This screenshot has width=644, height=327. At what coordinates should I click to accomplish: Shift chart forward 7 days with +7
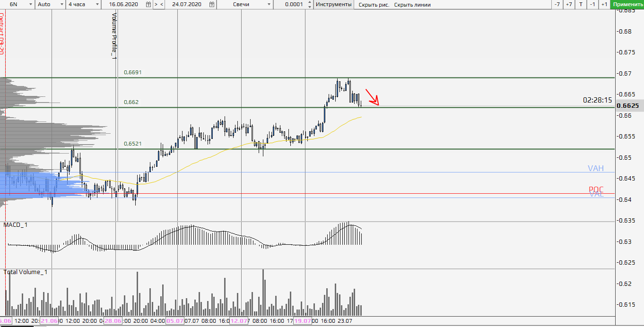pyautogui.click(x=569, y=4)
